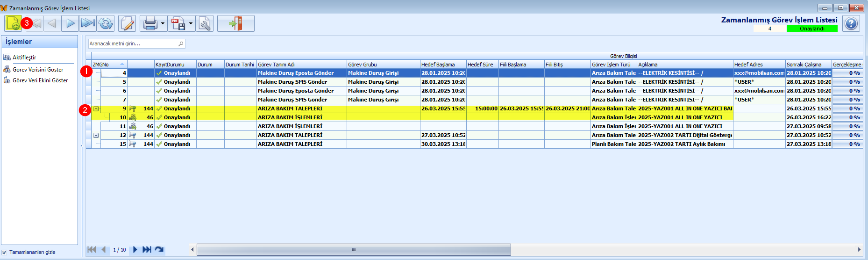This screenshot has height=260, width=868.
Task: Open PDF export dropdown arrow
Action: click(191, 23)
